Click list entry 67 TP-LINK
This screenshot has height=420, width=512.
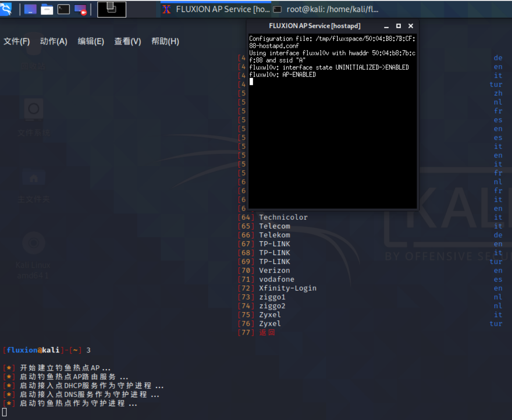click(264, 244)
